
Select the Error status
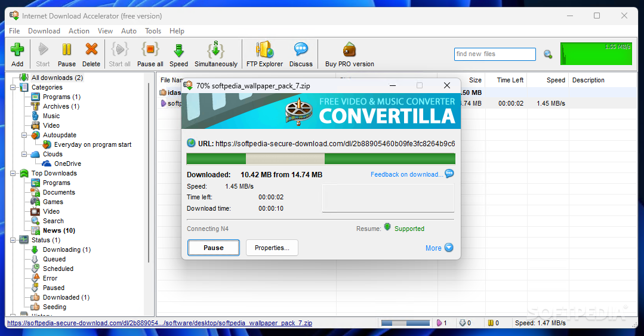click(50, 278)
